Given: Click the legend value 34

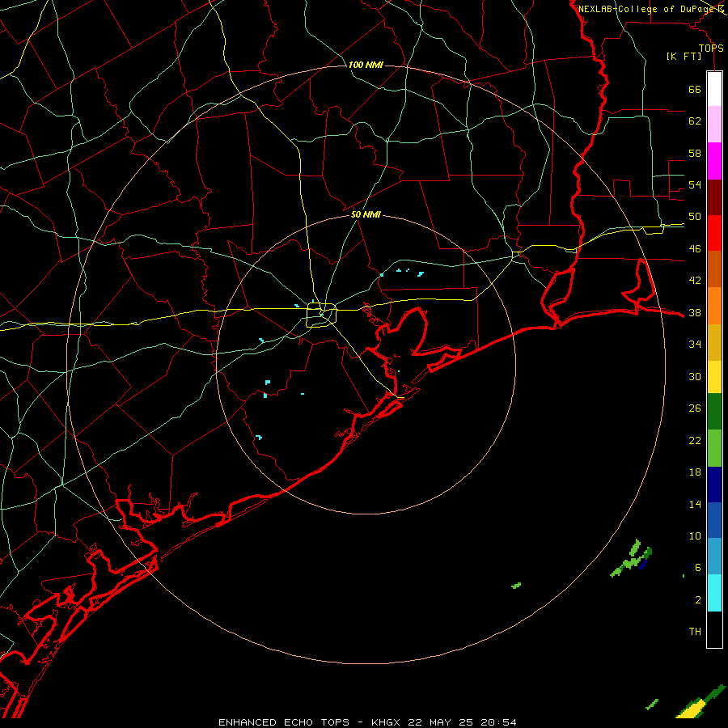Looking at the screenshot, I should click(x=695, y=344).
